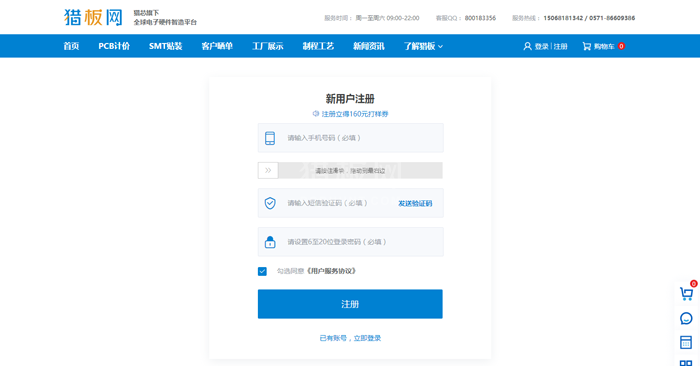Open the floating chat bubble icon
This screenshot has height=366, width=700.
[x=686, y=318]
